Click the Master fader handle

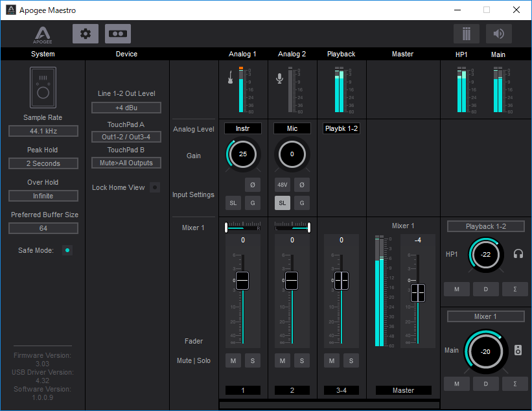coord(418,293)
